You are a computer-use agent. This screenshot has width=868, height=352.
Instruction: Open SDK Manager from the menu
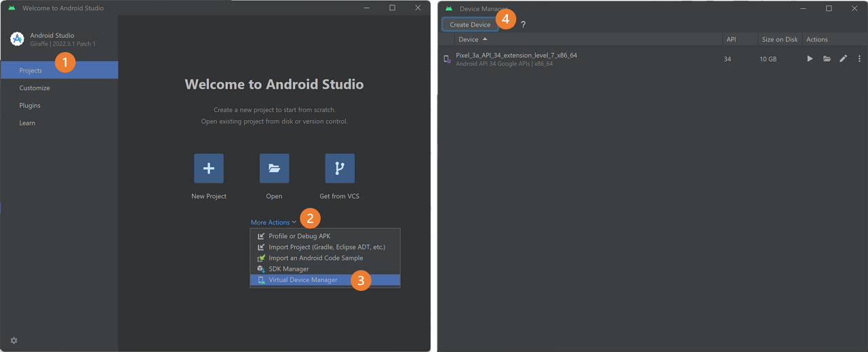pos(325,269)
